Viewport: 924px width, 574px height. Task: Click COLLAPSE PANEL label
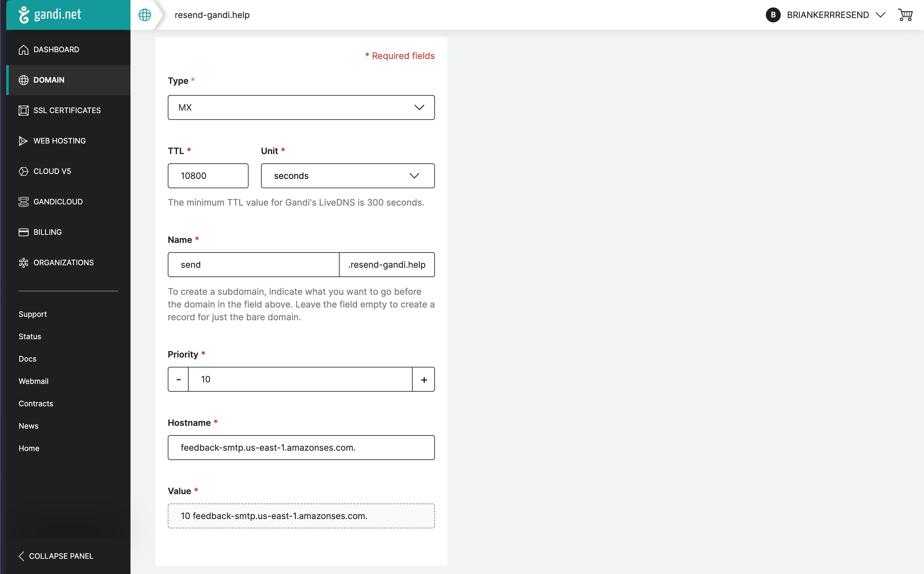[x=61, y=556]
